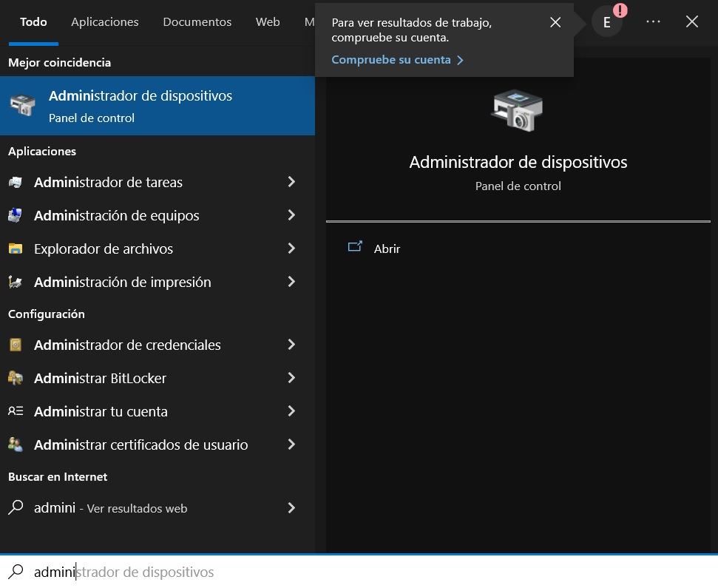Screen dimensions: 718x588
Task: Open the Web search tab
Action: [x=268, y=22]
